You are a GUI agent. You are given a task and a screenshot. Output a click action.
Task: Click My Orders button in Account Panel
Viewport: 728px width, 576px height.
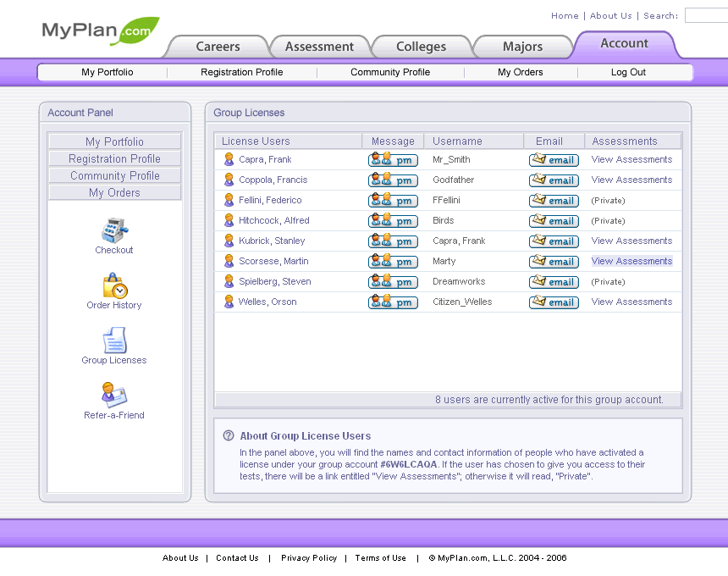114,193
